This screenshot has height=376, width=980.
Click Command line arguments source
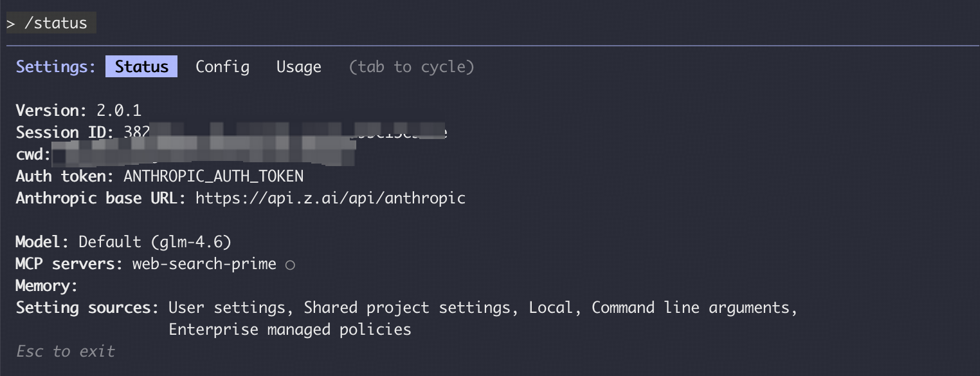pyautogui.click(x=694, y=308)
